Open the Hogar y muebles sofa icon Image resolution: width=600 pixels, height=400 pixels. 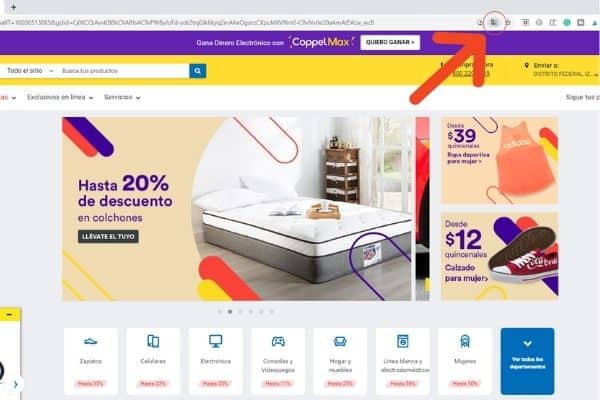[340, 341]
